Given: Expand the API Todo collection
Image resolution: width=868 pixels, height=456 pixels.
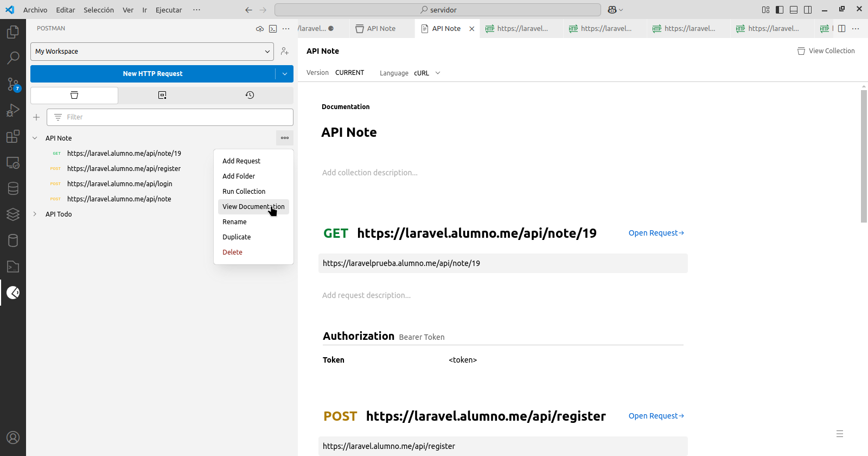Looking at the screenshot, I should coord(35,214).
